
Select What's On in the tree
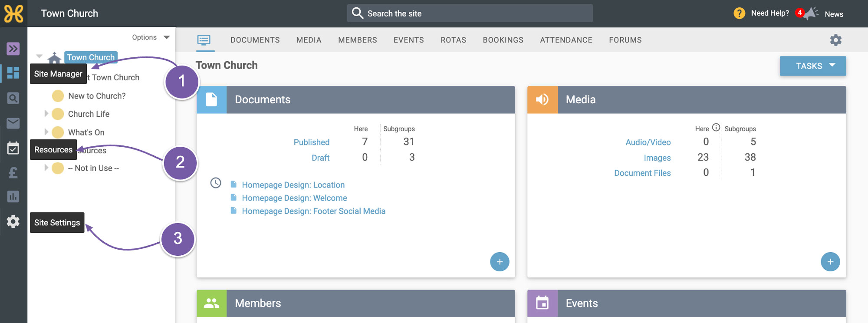click(x=86, y=132)
